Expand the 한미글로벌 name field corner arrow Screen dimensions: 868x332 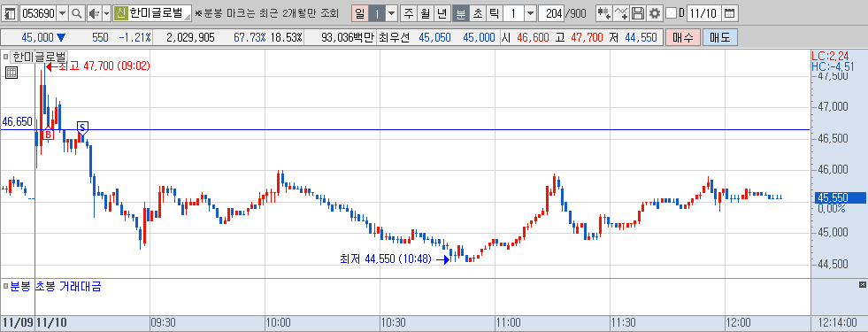[x=187, y=16]
